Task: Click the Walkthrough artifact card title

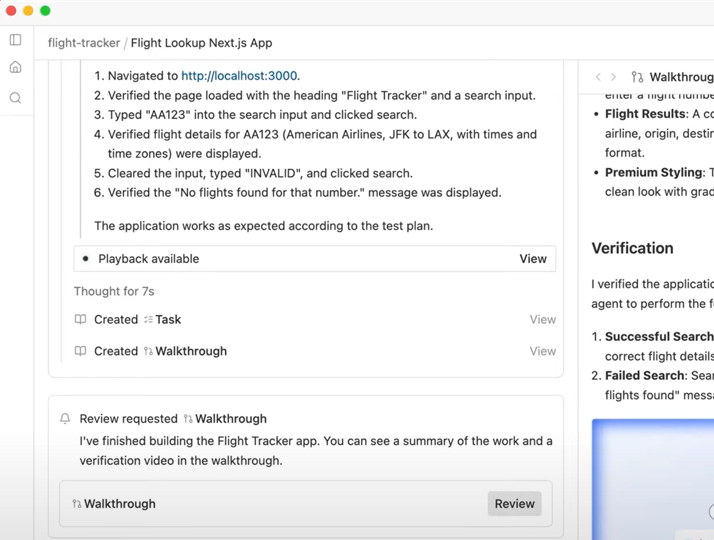Action: [x=119, y=504]
